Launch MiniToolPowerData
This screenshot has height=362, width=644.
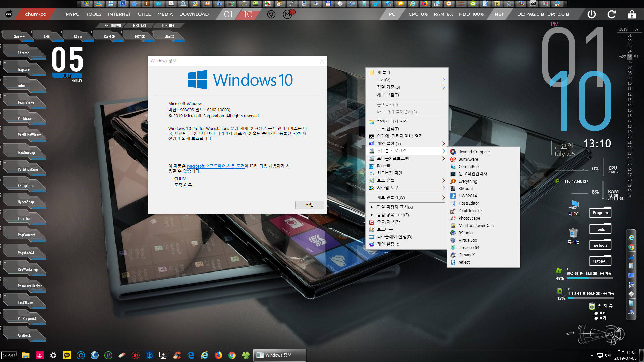point(483,226)
